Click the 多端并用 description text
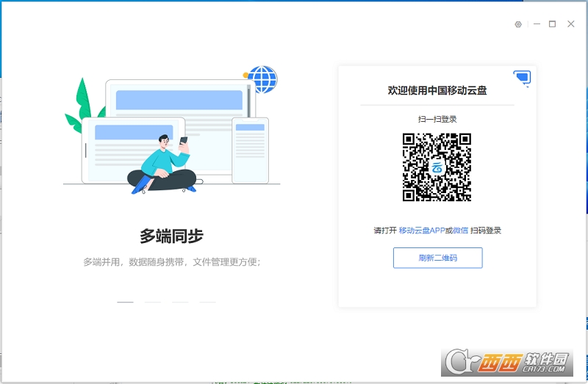 [172, 262]
